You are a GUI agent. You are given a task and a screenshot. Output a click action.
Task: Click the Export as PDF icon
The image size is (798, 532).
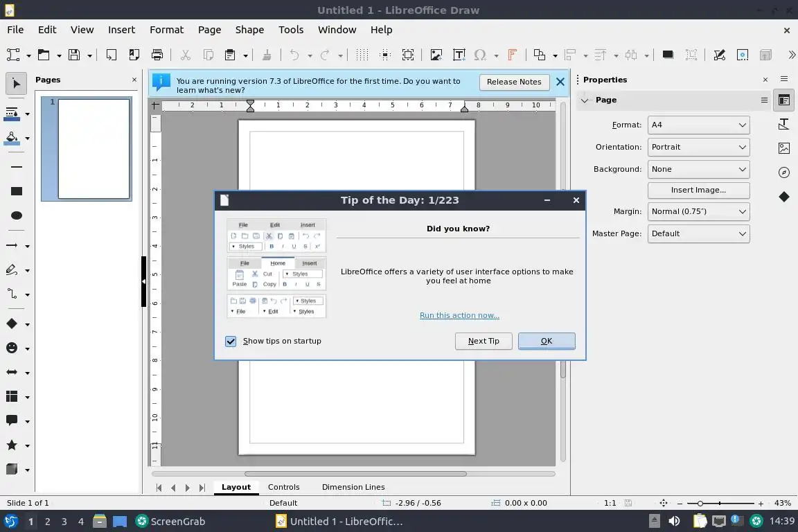(x=134, y=55)
